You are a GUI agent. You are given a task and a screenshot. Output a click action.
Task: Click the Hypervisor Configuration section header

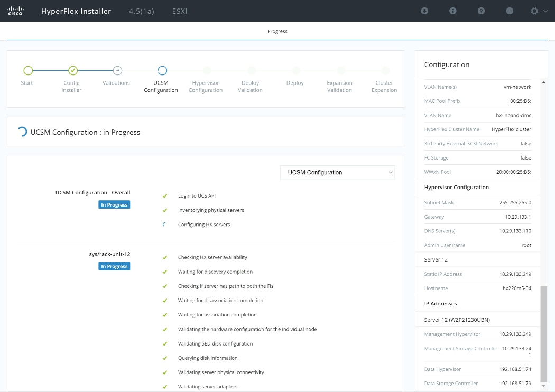pyautogui.click(x=456, y=187)
